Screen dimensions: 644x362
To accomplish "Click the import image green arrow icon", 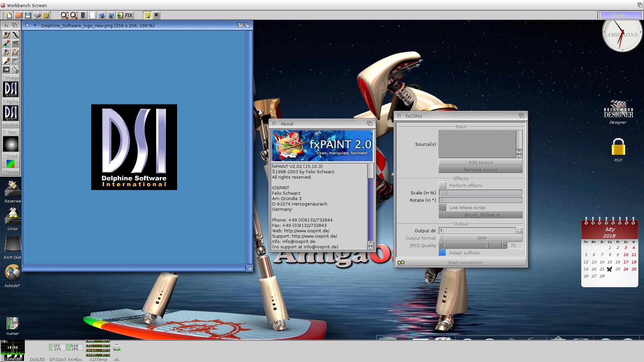I will [120, 15].
